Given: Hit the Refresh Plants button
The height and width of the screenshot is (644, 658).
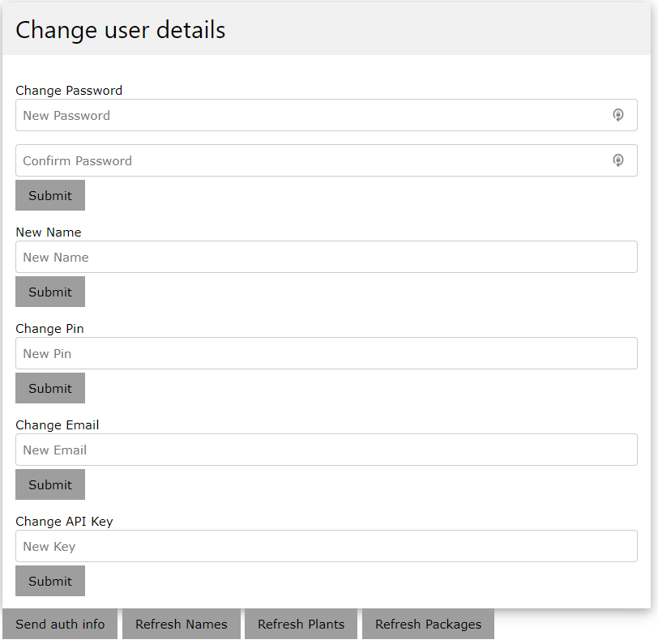Looking at the screenshot, I should (301, 624).
